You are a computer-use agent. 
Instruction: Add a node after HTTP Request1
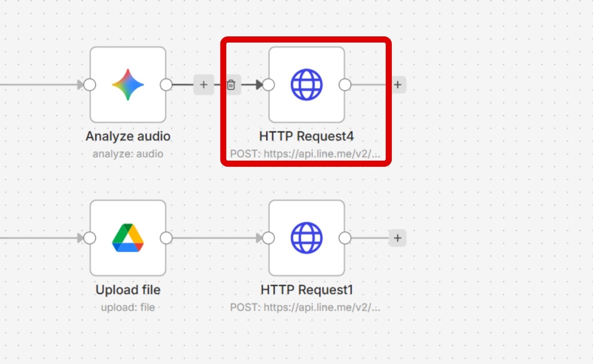pyautogui.click(x=398, y=238)
